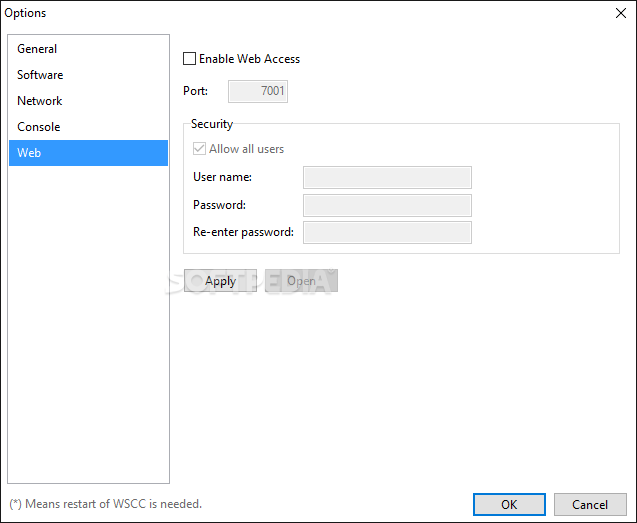Open the General options category
Viewport: 637px width, 523px height.
(x=88, y=49)
